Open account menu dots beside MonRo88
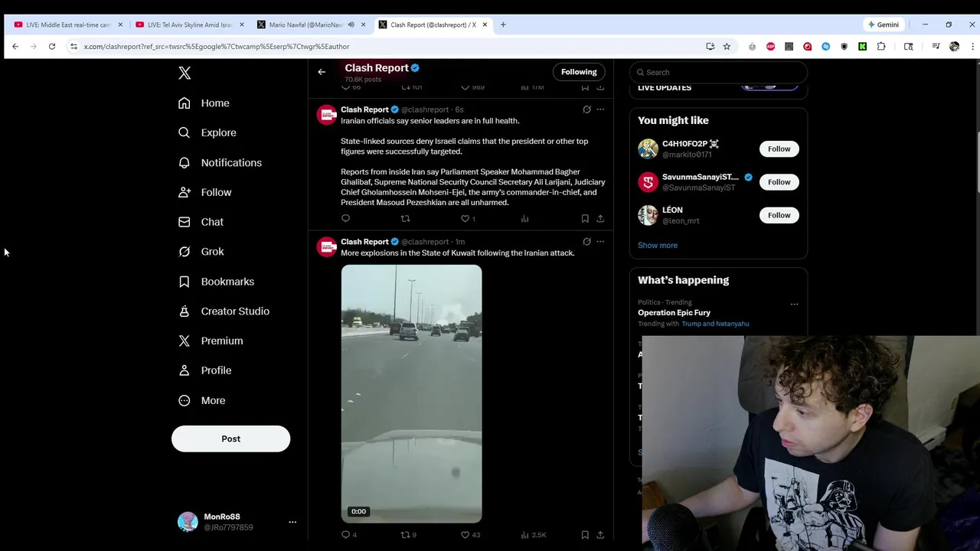Image resolution: width=980 pixels, height=551 pixels. click(x=292, y=522)
